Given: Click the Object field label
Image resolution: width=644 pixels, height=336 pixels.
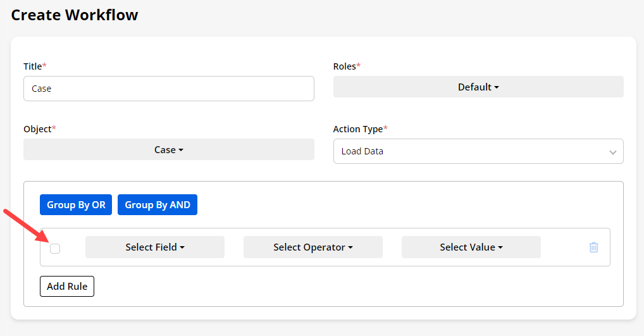Looking at the screenshot, I should pyautogui.click(x=37, y=129).
